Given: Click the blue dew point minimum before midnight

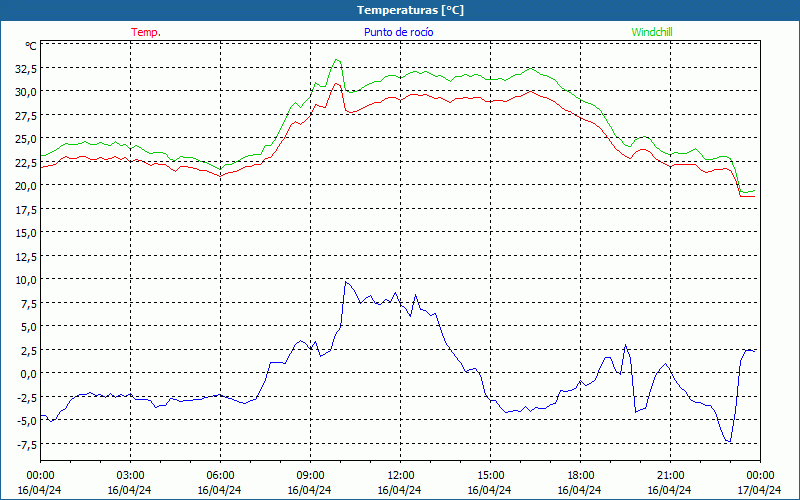Looking at the screenshot, I should pyautogui.click(x=729, y=441).
